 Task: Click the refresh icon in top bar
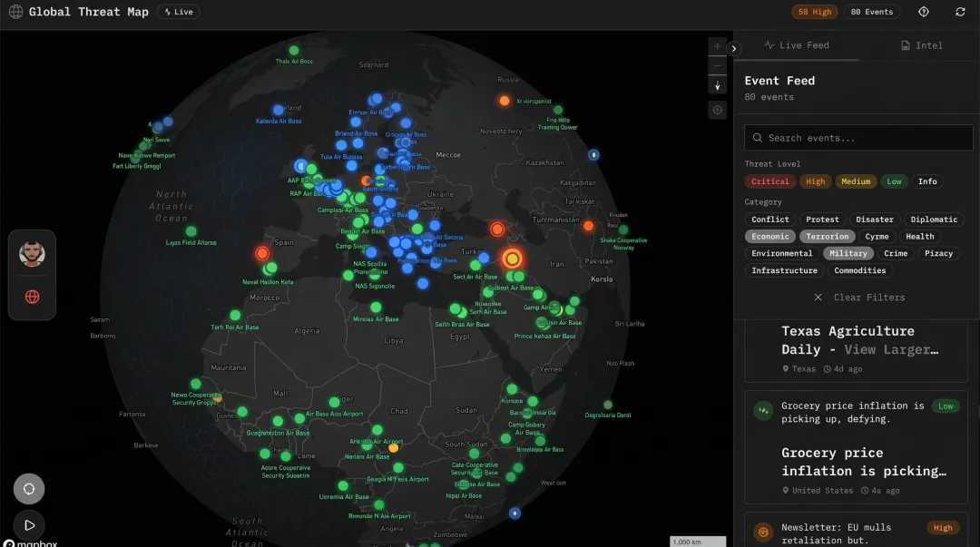(x=961, y=12)
